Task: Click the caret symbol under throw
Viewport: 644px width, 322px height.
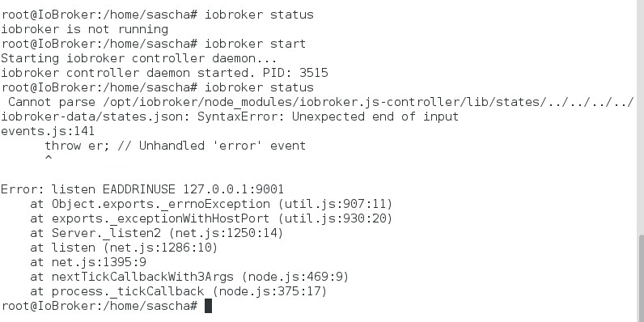Action: point(49,158)
